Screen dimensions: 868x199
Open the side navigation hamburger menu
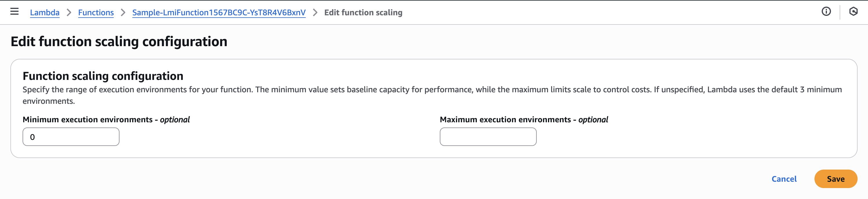click(x=14, y=12)
